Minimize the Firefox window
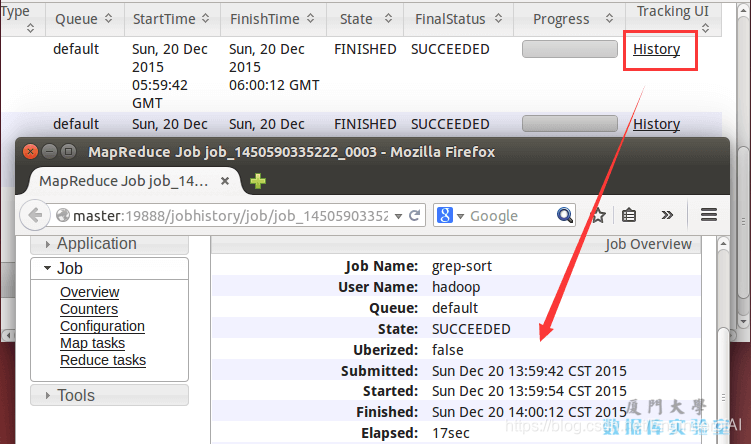751x444 pixels. tap(49, 152)
